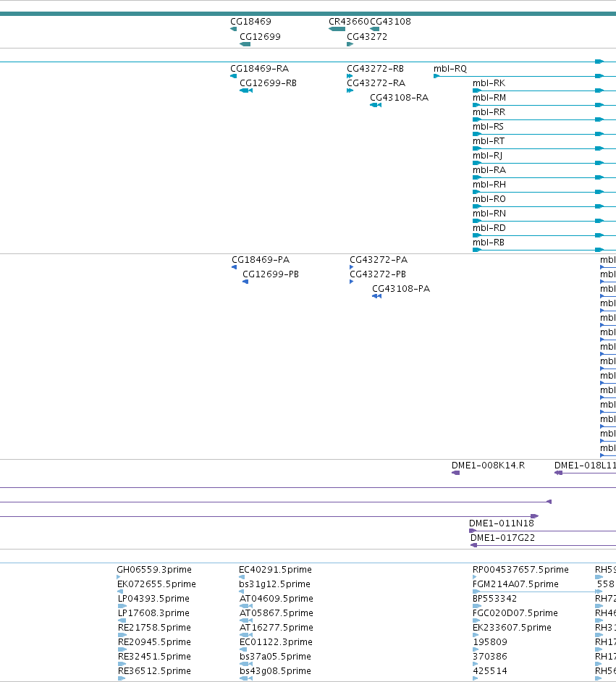The height and width of the screenshot is (682, 616).
Task: Select the LP17608.3prime EST label
Action: (153, 612)
